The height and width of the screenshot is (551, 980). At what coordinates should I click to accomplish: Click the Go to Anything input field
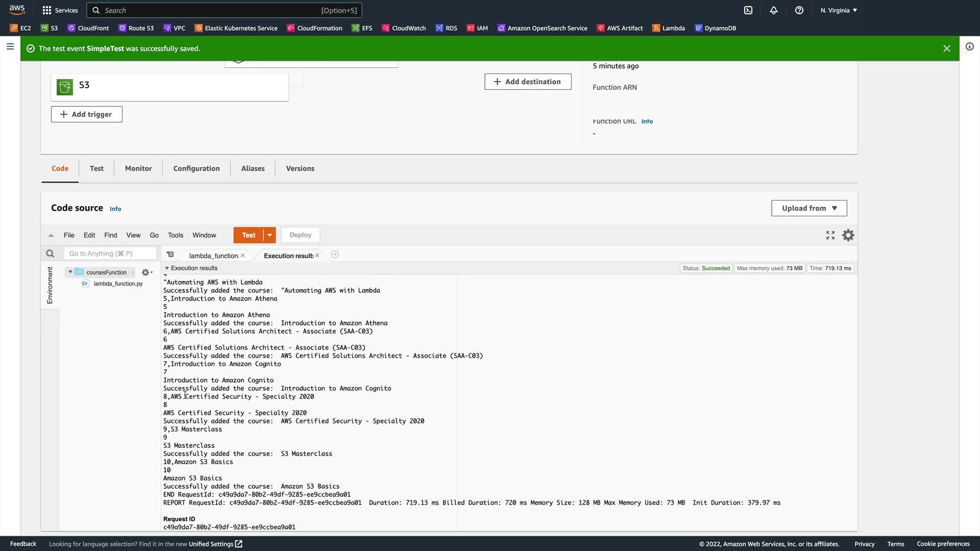[x=110, y=254]
